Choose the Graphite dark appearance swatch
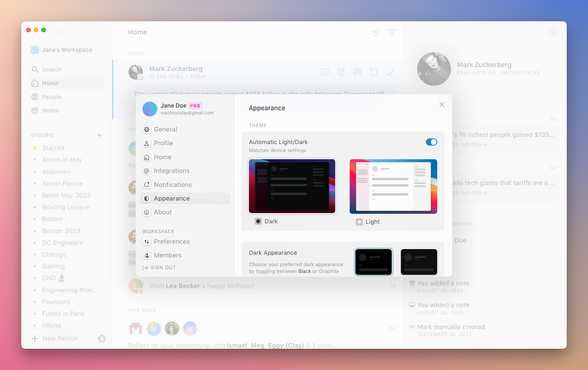 point(419,262)
